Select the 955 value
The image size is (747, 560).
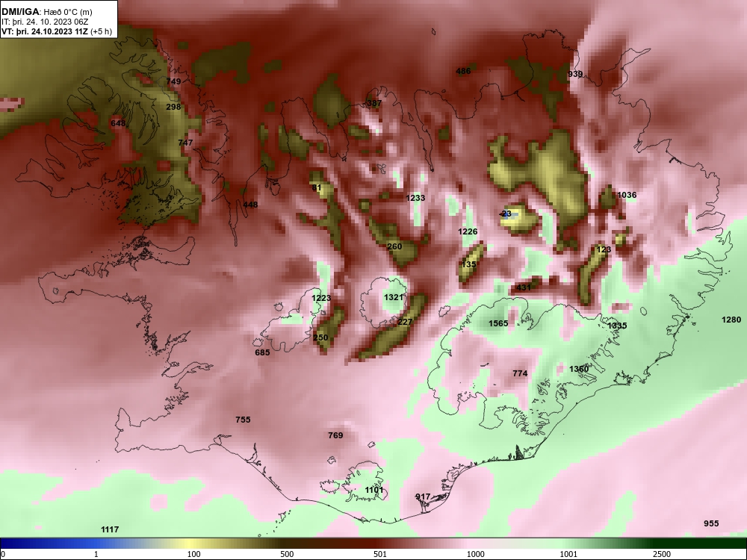coord(711,523)
